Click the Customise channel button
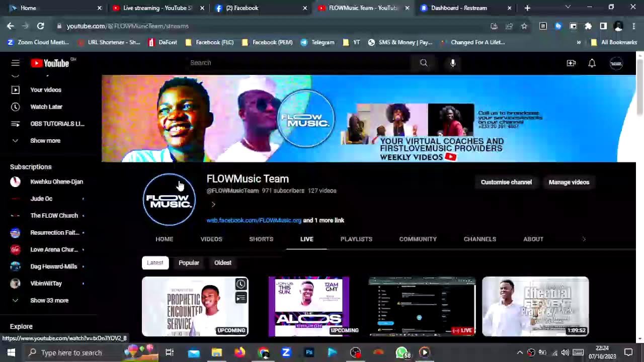Image resolution: width=644 pixels, height=362 pixels. pos(506,182)
